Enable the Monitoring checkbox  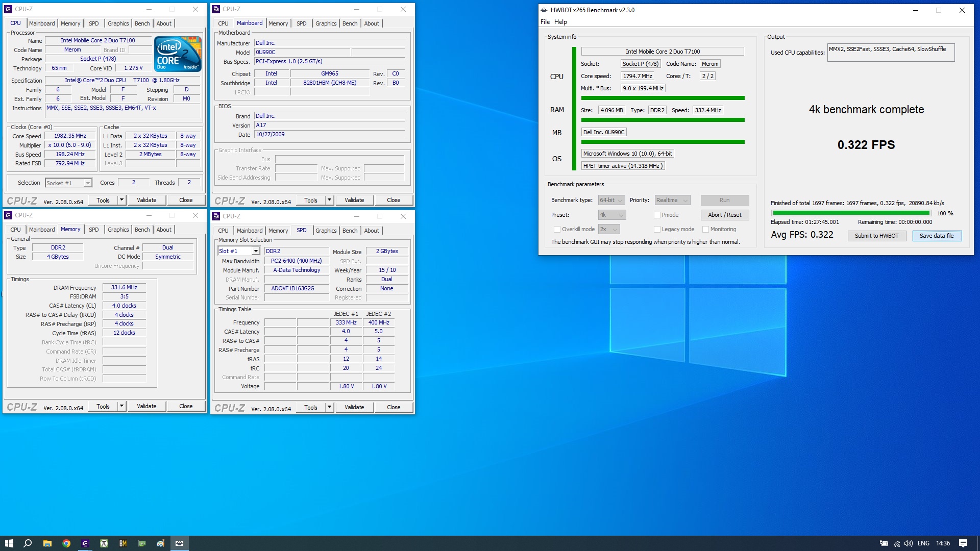click(x=705, y=230)
